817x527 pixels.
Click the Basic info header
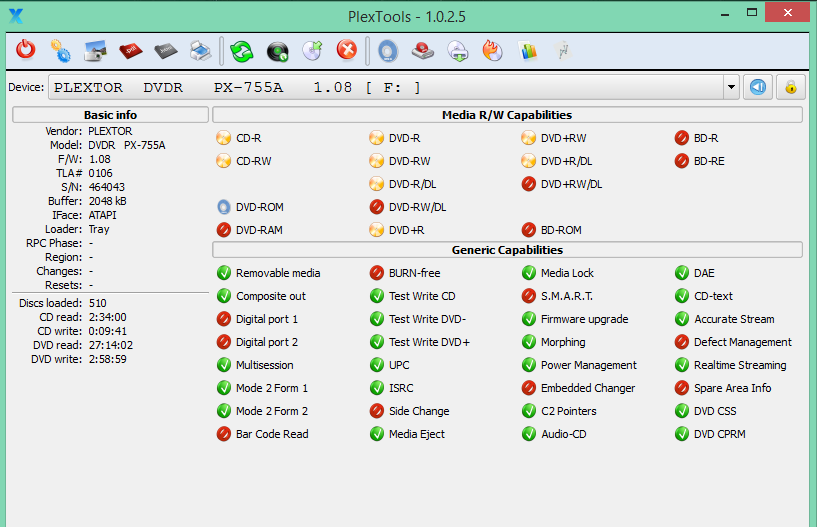(x=110, y=115)
